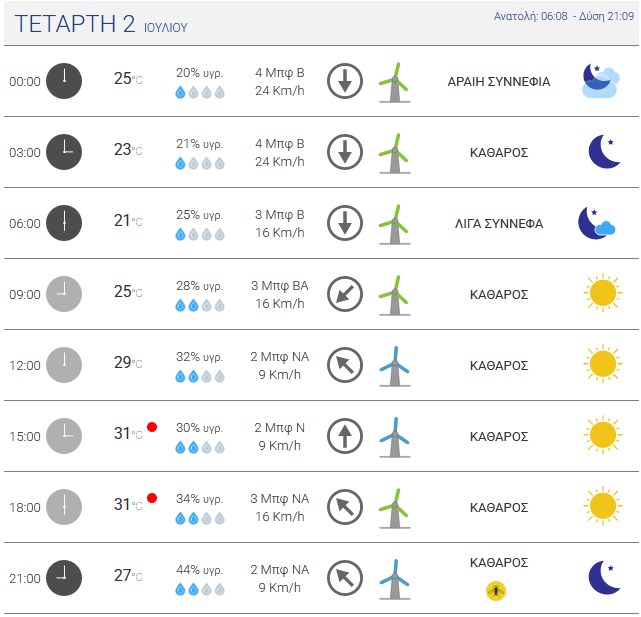Image resolution: width=641 pixels, height=617 pixels.
Task: Click the upward wind arrow at 15:00
Action: [345, 436]
